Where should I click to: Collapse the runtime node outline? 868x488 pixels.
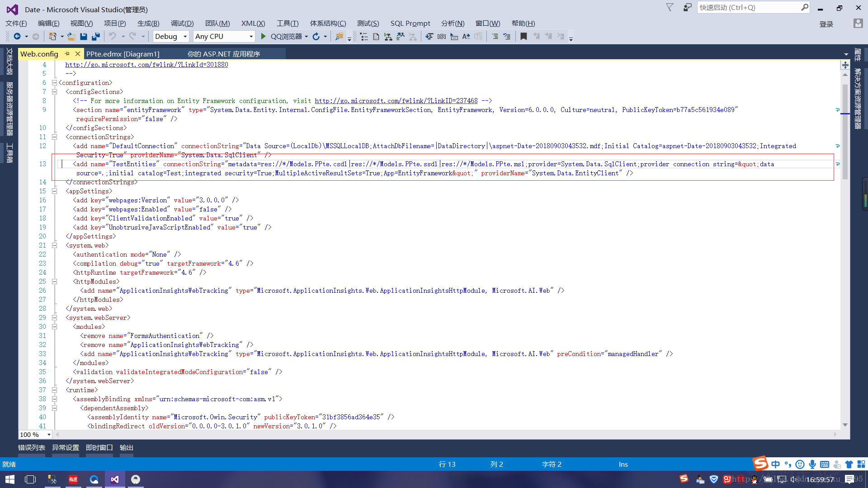(x=54, y=390)
